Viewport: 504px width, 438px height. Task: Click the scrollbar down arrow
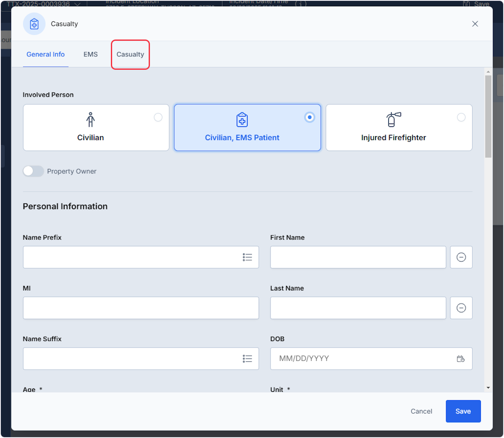point(488,388)
